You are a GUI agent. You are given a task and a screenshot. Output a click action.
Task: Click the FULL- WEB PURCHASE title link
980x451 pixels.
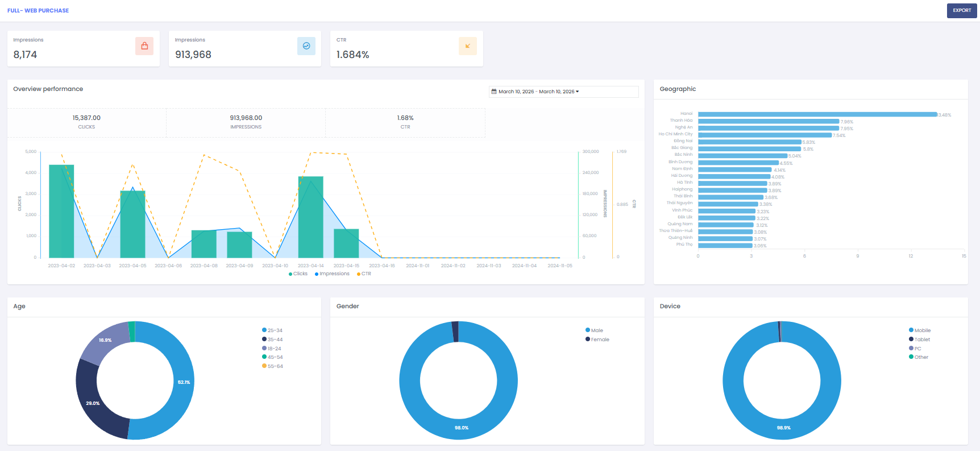click(x=38, y=11)
